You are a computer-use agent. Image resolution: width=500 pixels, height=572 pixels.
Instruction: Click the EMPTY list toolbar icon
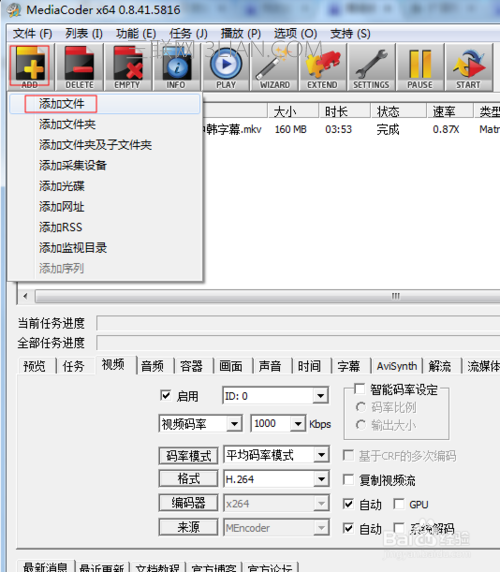pyautogui.click(x=128, y=67)
